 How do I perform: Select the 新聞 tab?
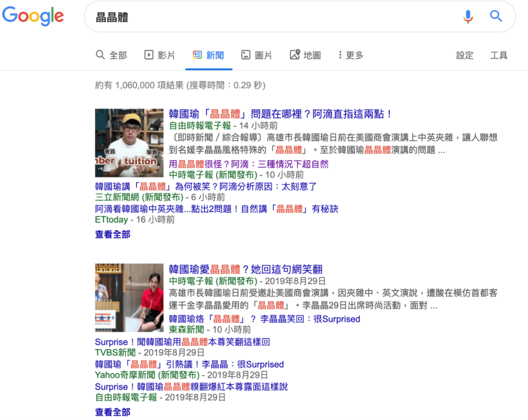pos(208,55)
